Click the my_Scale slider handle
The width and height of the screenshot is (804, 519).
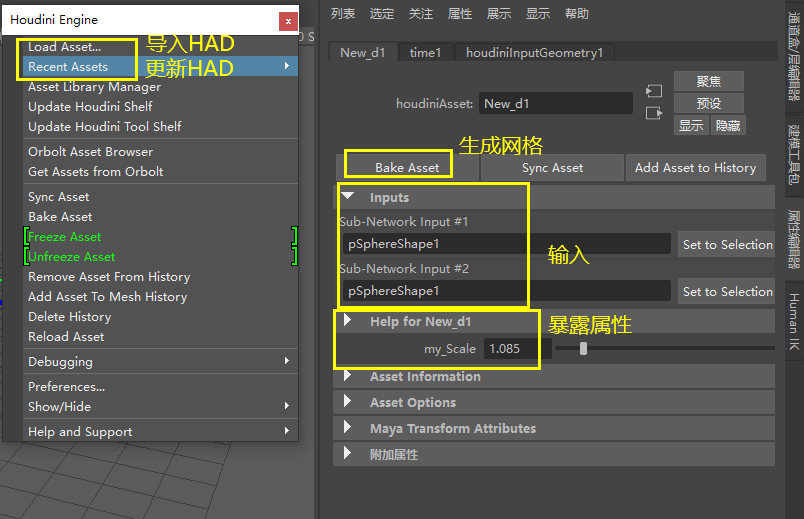coord(583,349)
